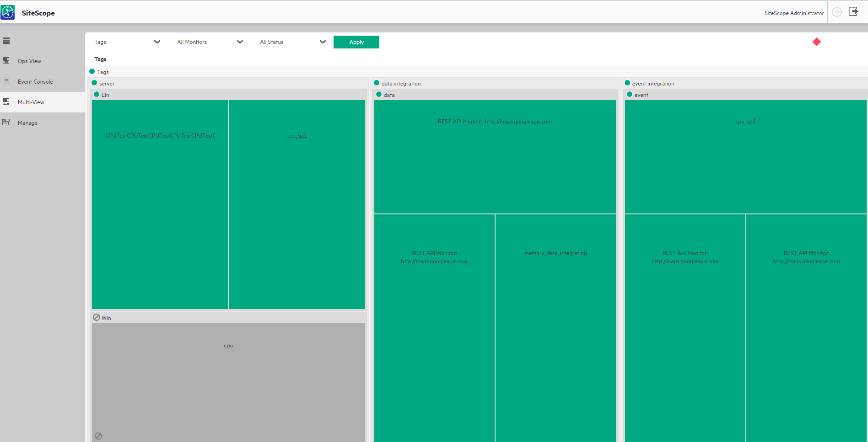Select the top REST API Monitor tile under data
Viewport: 868px width, 442px height.
click(495, 157)
